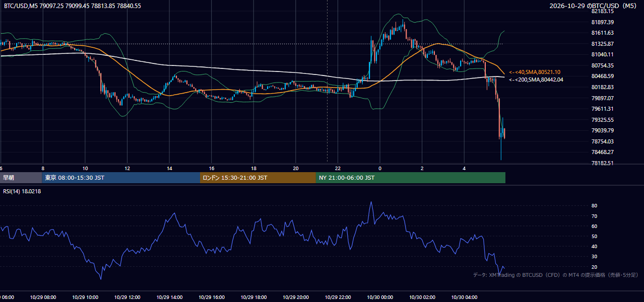Viewport: 644px width, 302px height.
Task: Click the price chart hour label 14
Action: [x=170, y=168]
